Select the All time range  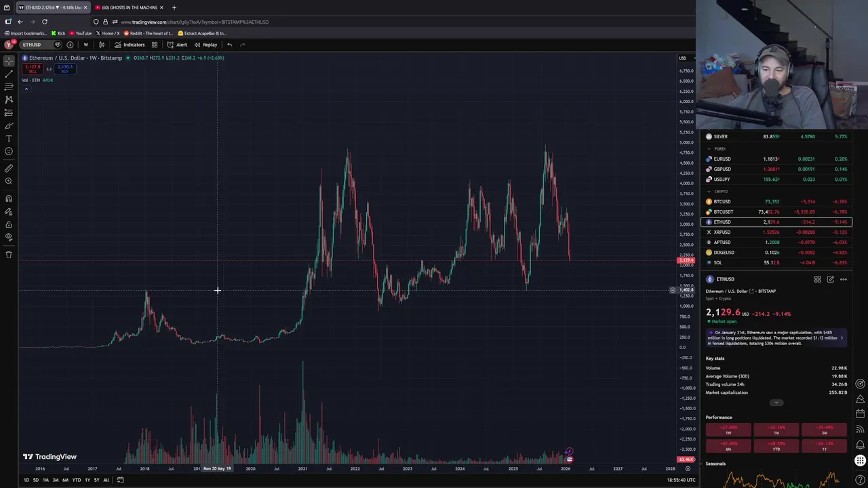pyautogui.click(x=106, y=480)
